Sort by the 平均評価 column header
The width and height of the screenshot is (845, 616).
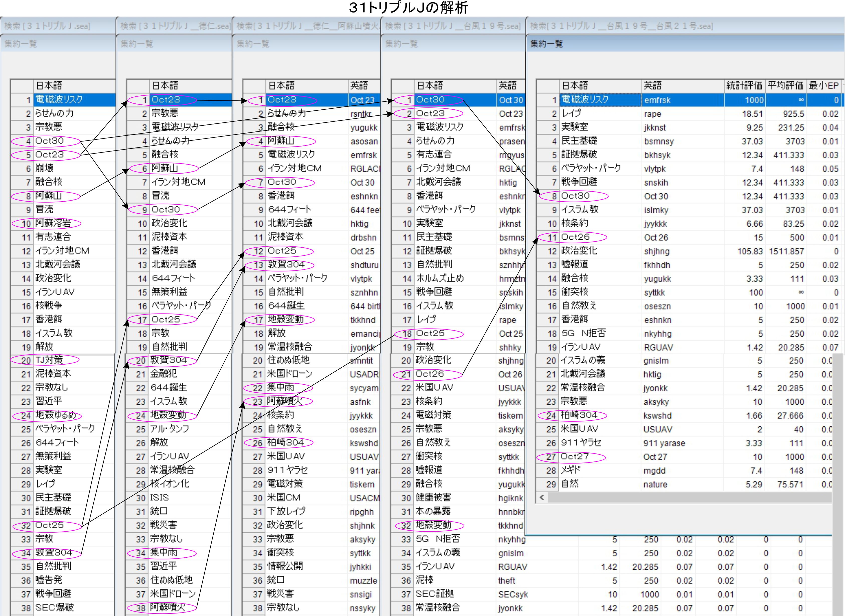tap(785, 86)
